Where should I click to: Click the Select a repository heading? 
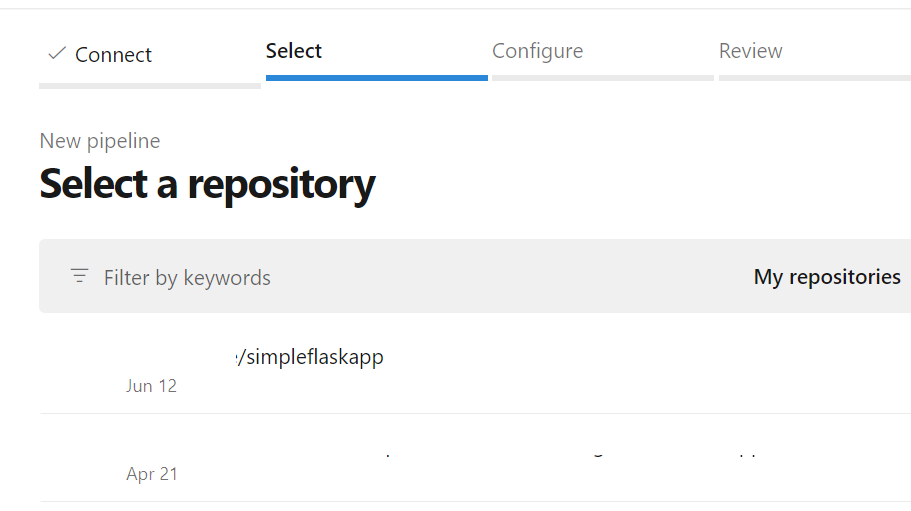click(x=207, y=184)
